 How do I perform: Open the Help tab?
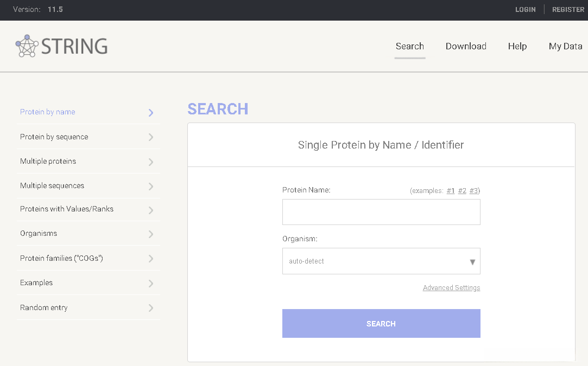coord(517,47)
